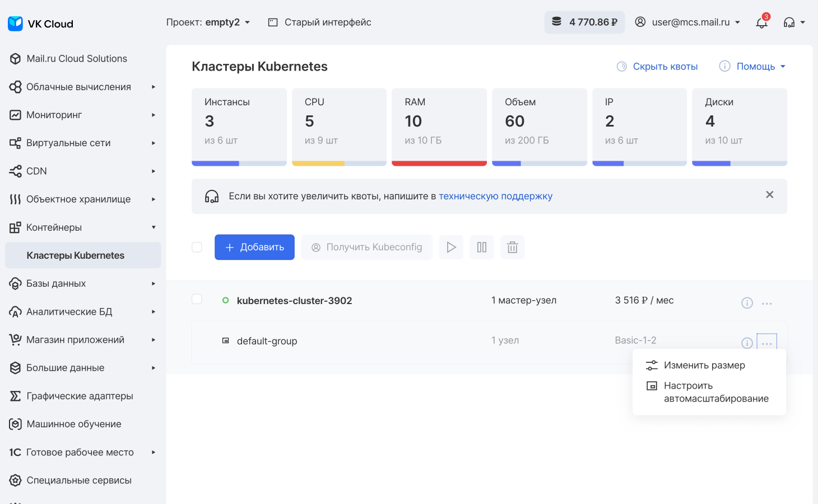This screenshot has height=504, width=818.
Task: Click the Объем quota card
Action: click(x=540, y=127)
